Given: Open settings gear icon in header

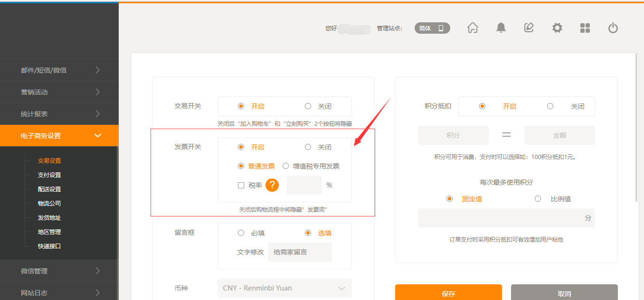Looking at the screenshot, I should [x=557, y=28].
